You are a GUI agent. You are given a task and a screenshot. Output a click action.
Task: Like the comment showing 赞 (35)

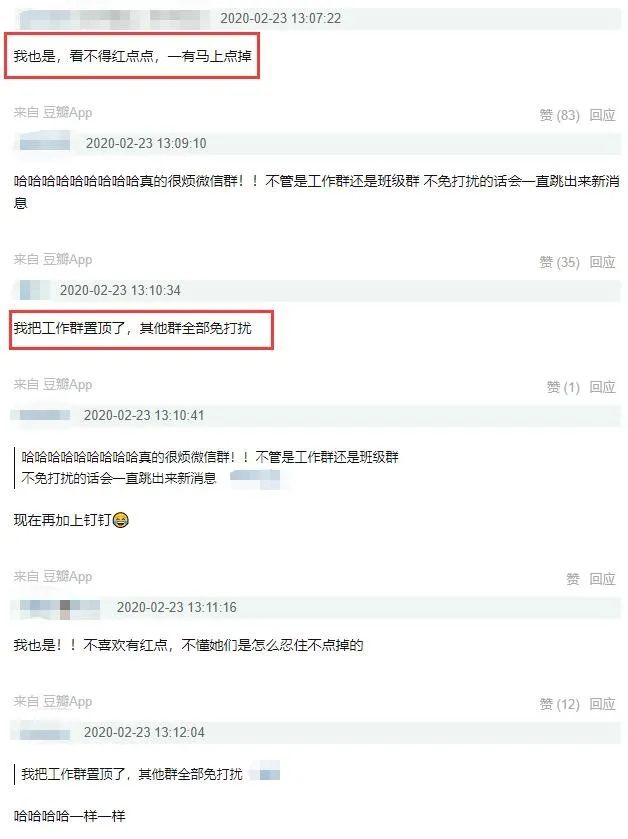[x=559, y=262]
